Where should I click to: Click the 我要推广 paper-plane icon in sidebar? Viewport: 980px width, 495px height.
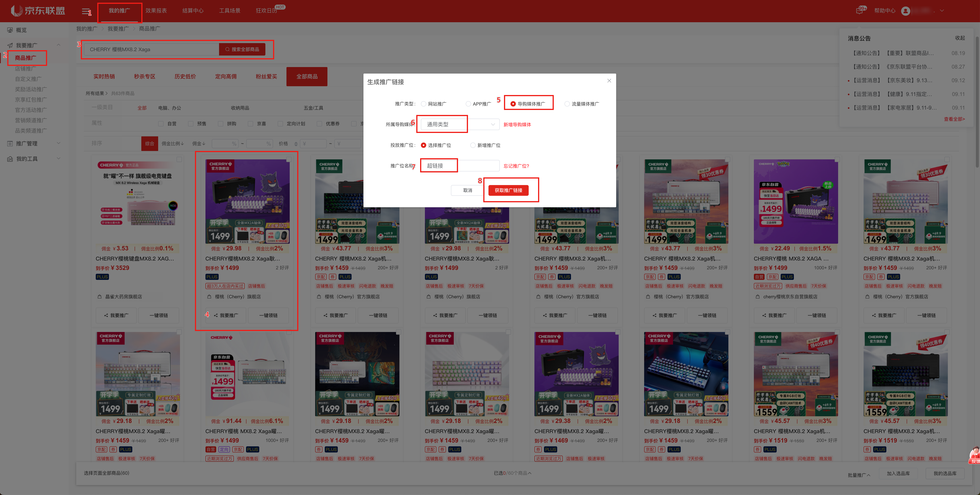pos(10,45)
